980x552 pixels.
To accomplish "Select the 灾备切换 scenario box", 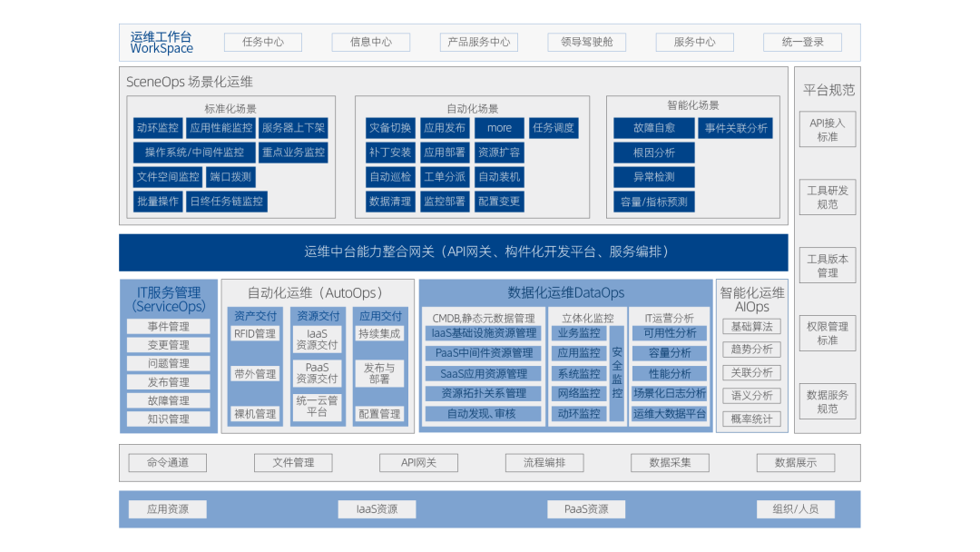I will coord(390,128).
